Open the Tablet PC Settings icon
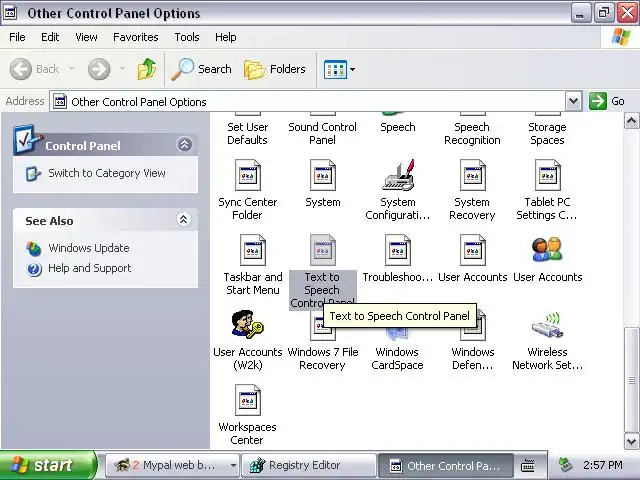This screenshot has width=640, height=480. pos(548,175)
